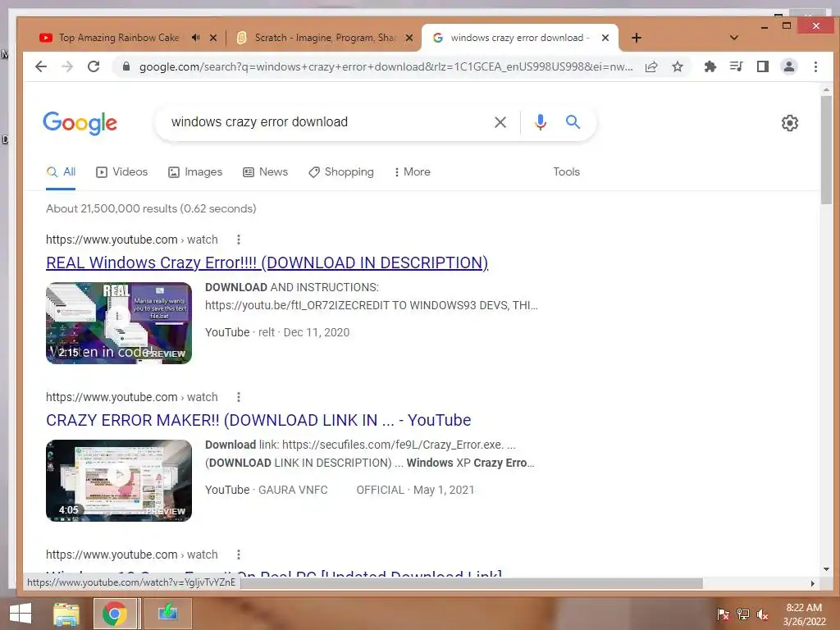View site info via padlock icon
This screenshot has width=840, height=630.
pyautogui.click(x=126, y=66)
